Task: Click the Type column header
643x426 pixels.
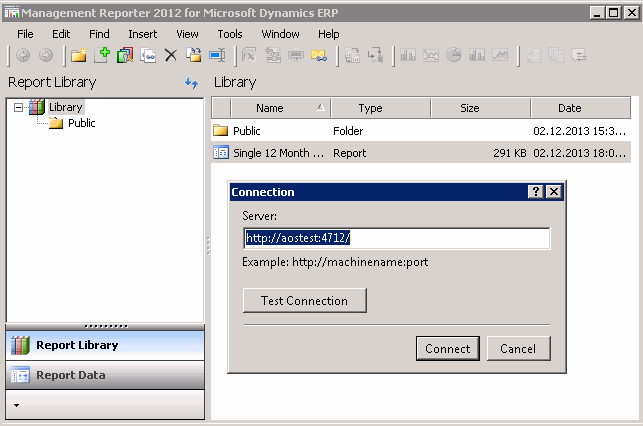Action: tap(381, 108)
